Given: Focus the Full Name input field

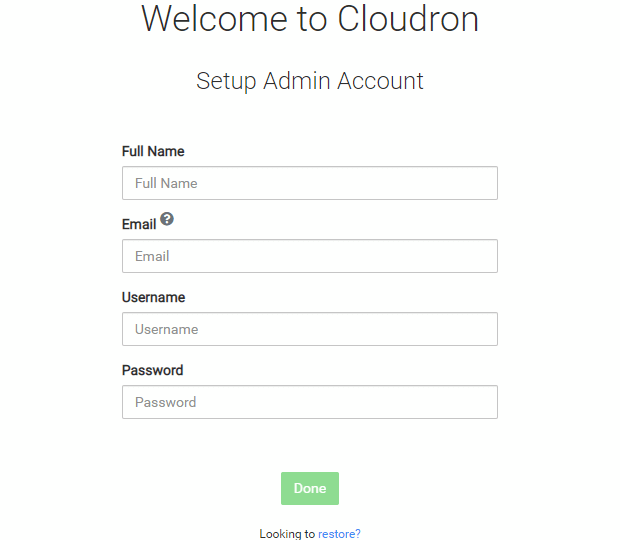Looking at the screenshot, I should click(310, 183).
